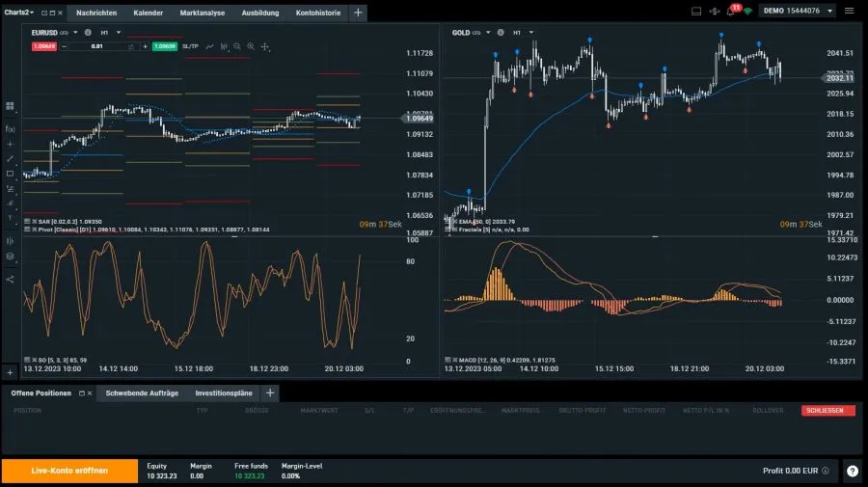Toggle SL/TP on the EURUSD chart
Image resolution: width=868 pixels, height=487 pixels.
tap(190, 46)
